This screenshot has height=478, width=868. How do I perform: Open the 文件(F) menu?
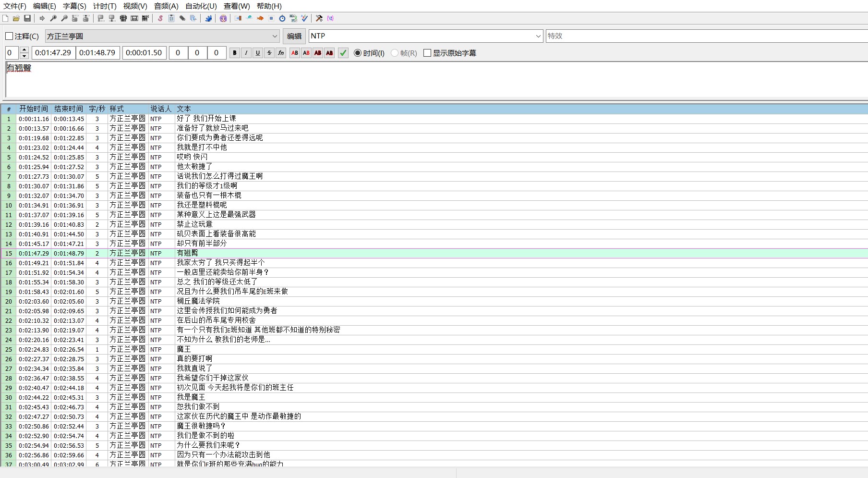(x=15, y=6)
